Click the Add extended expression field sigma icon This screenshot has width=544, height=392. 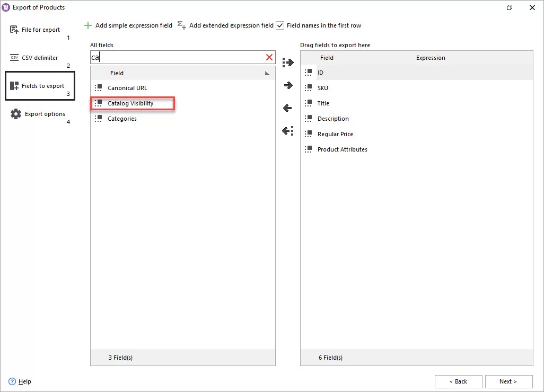click(180, 25)
